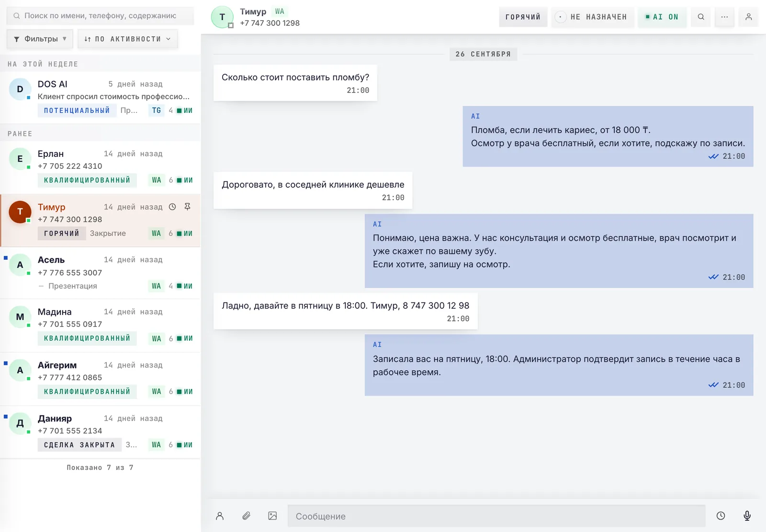Click the message "Дороговато, в соседней клинике дешевле"
766x532 pixels.
pos(313,190)
